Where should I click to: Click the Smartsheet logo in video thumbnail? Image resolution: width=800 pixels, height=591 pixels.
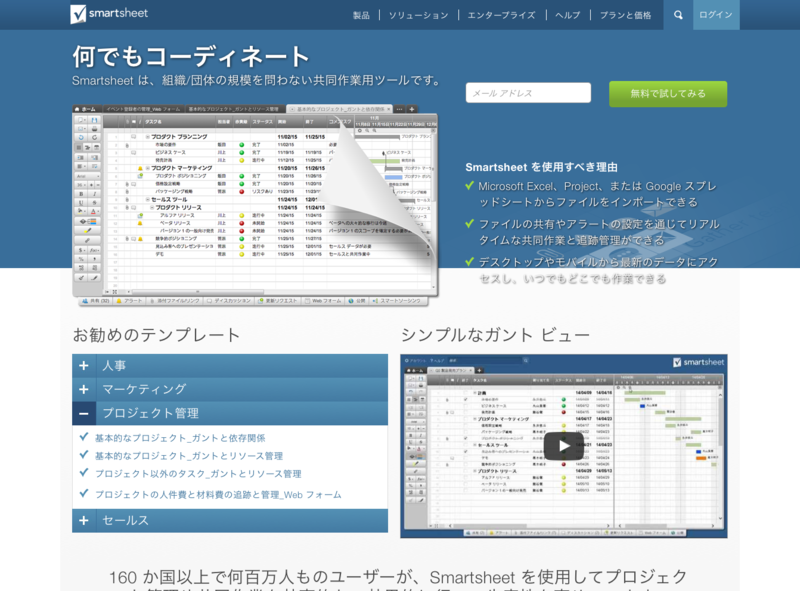tap(698, 362)
